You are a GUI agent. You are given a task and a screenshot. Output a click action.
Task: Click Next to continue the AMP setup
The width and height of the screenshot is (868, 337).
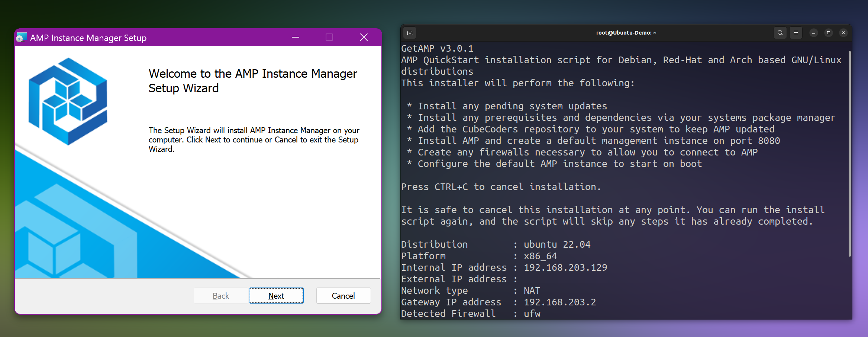276,295
